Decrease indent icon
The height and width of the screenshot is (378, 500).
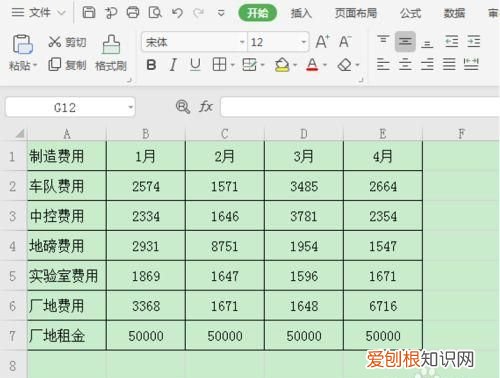[x=452, y=41]
